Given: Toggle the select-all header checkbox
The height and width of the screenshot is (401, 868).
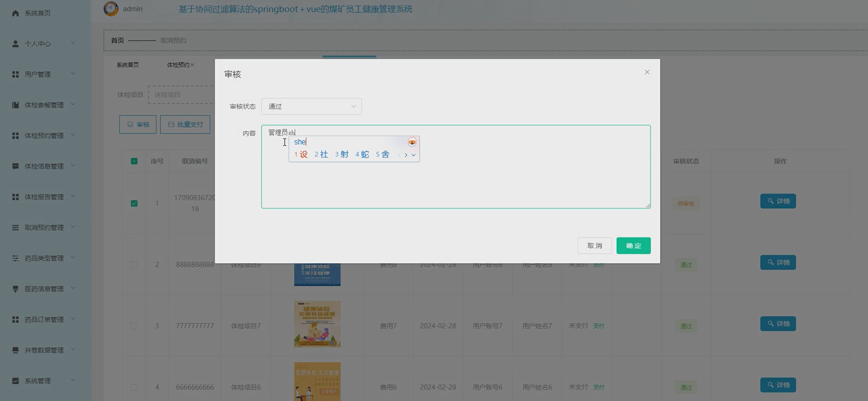Looking at the screenshot, I should pos(134,161).
